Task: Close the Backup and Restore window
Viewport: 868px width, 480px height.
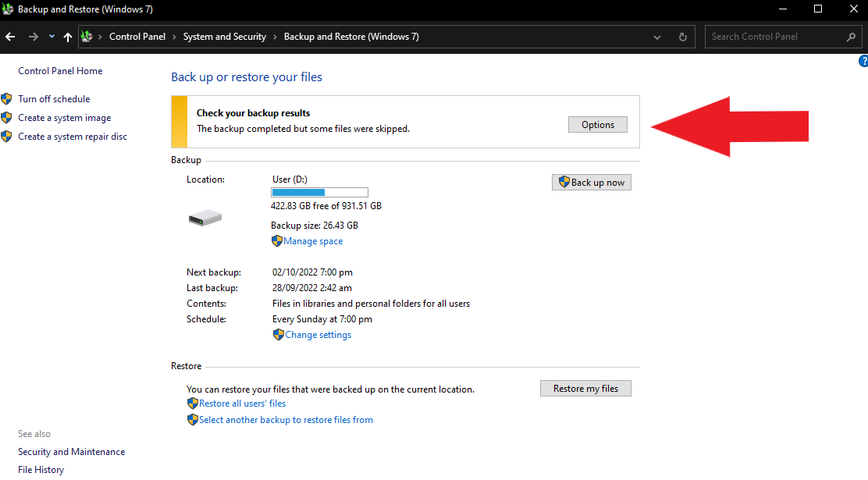Action: pos(854,9)
